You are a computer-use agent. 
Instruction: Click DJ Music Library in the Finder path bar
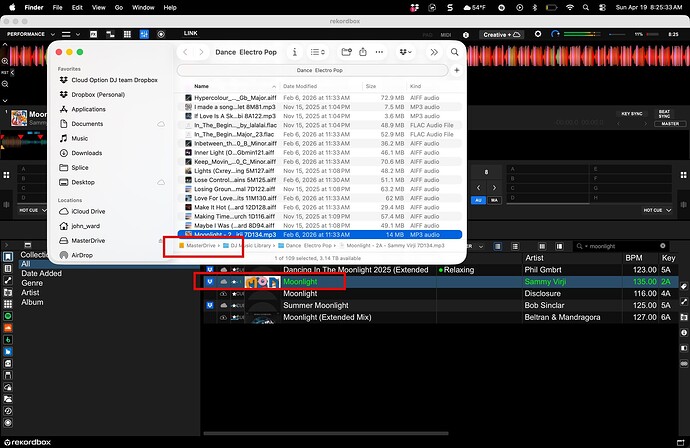(x=248, y=246)
